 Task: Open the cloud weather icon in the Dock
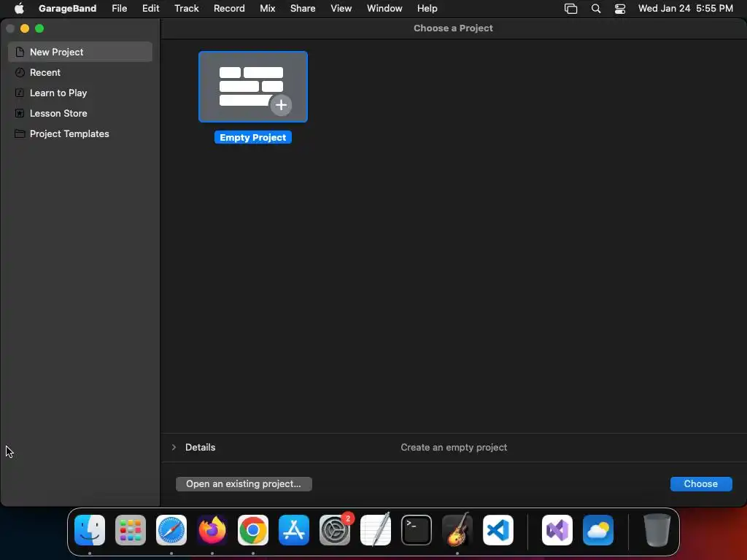tap(598, 530)
